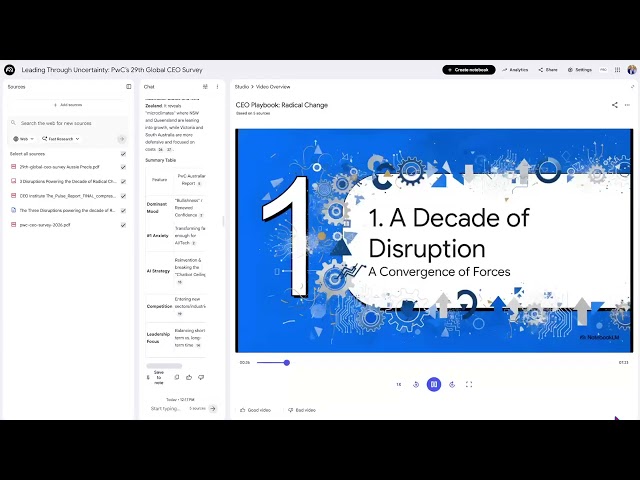This screenshot has width=640, height=480.
Task: Share the CEO Playbook video overview
Action: (x=615, y=105)
